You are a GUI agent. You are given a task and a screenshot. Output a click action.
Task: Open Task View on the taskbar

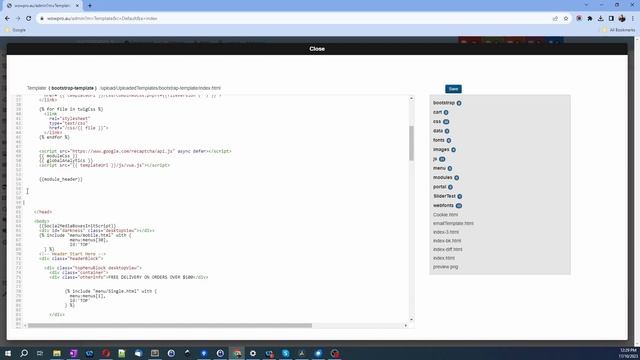(x=40, y=353)
